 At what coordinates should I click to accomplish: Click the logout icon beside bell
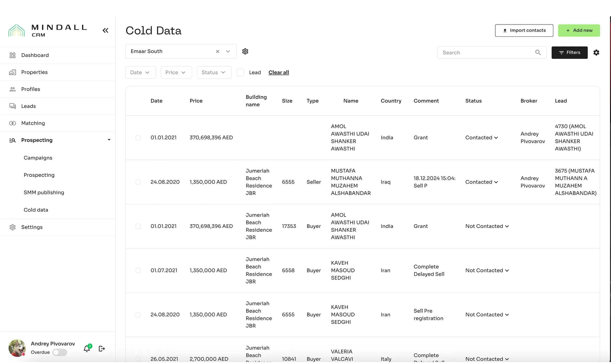tap(102, 348)
